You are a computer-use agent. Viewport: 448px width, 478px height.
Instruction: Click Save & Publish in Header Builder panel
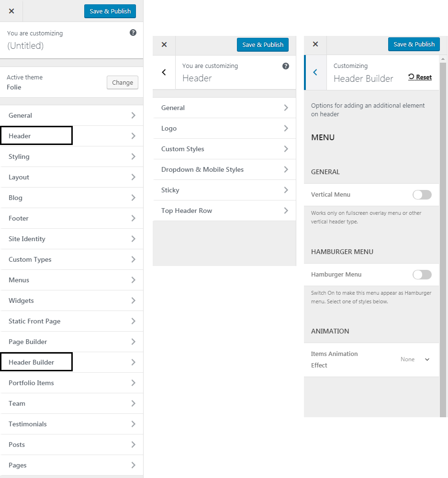click(x=414, y=44)
